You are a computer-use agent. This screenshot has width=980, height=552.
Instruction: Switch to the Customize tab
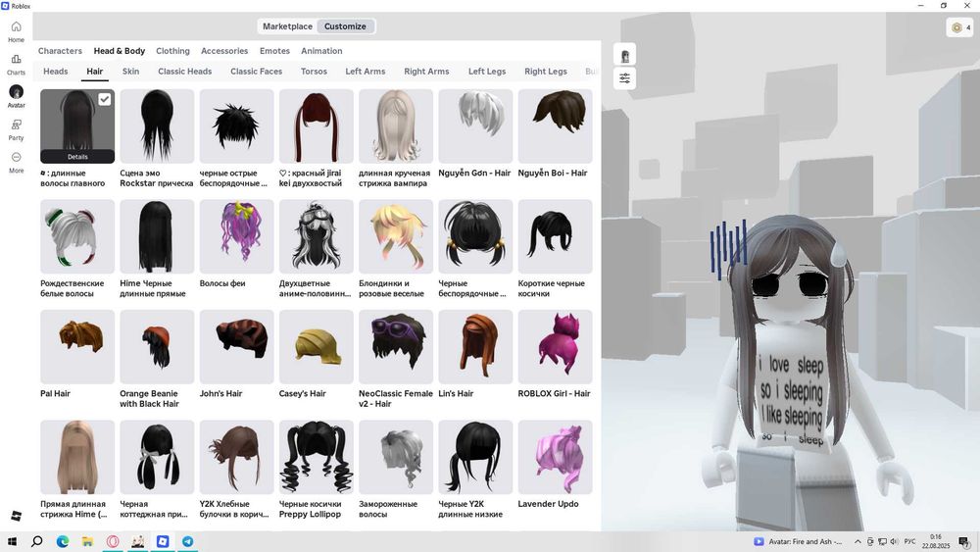click(345, 26)
